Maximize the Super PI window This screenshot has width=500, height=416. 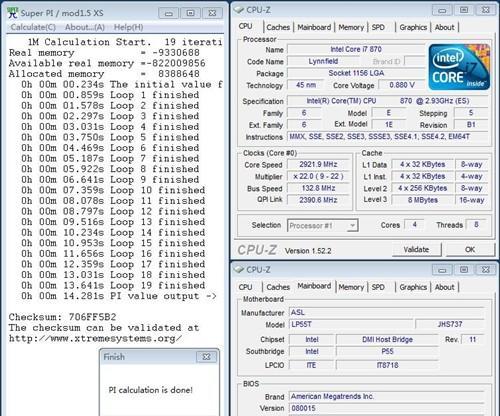[190, 13]
